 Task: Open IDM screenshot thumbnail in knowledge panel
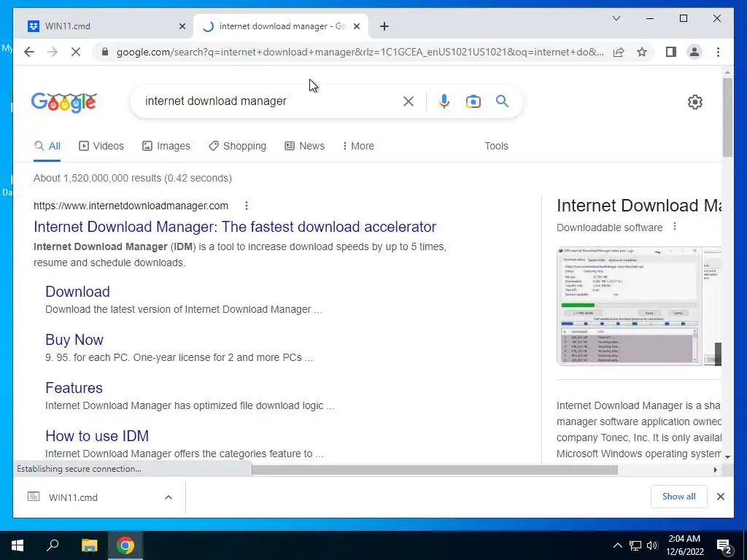pos(629,306)
